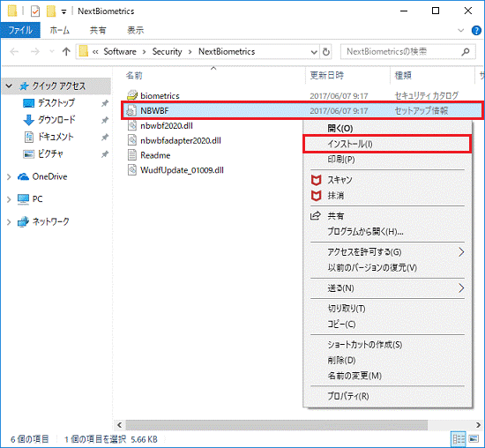Open アクセスを許可する(G) submenu

point(387,252)
